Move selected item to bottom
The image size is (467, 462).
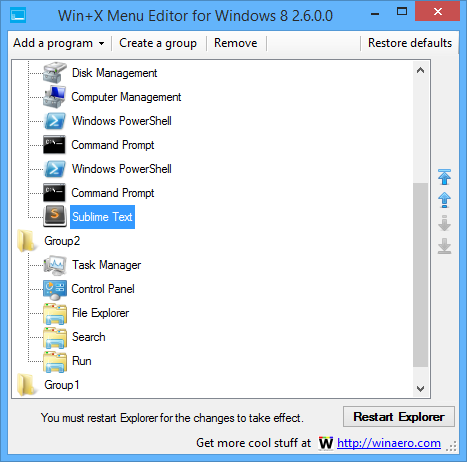tap(444, 246)
